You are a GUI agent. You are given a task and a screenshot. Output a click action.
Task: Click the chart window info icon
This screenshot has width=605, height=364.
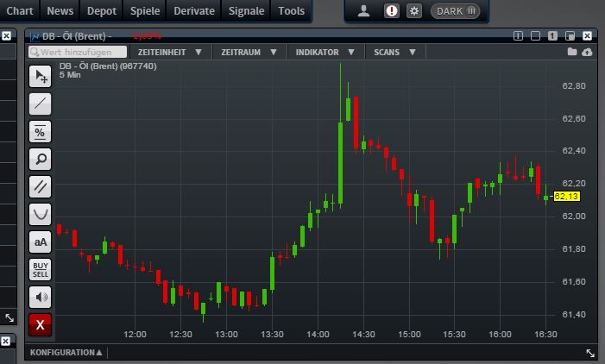point(518,36)
